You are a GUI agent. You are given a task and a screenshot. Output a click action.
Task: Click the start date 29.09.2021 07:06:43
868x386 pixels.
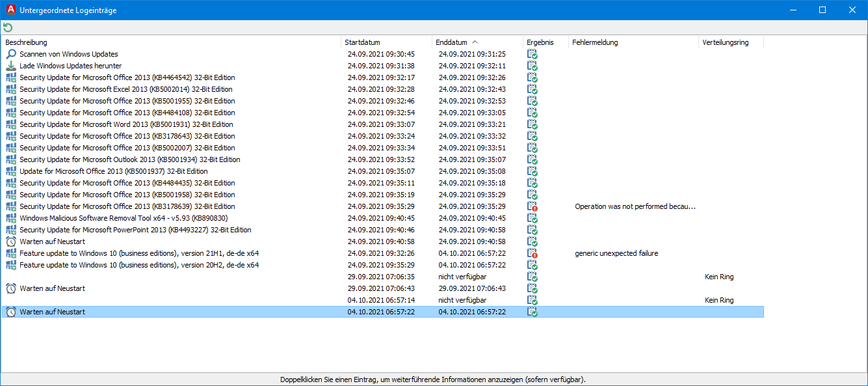coord(381,288)
